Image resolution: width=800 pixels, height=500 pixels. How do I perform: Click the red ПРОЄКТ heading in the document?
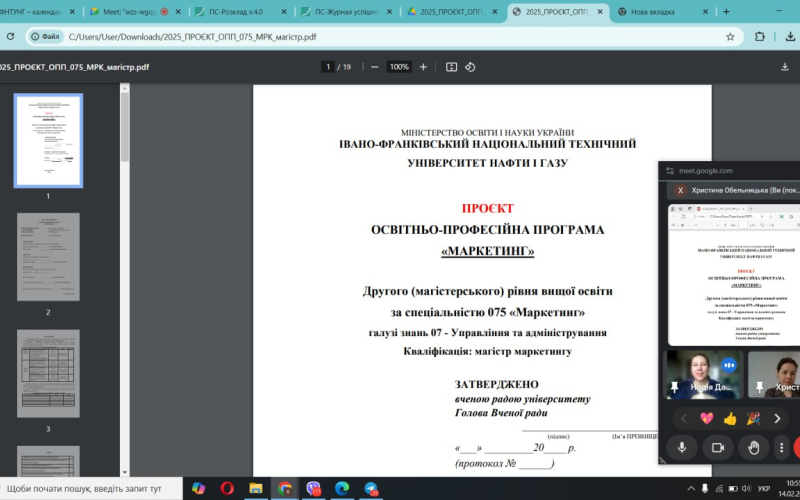pyautogui.click(x=487, y=208)
